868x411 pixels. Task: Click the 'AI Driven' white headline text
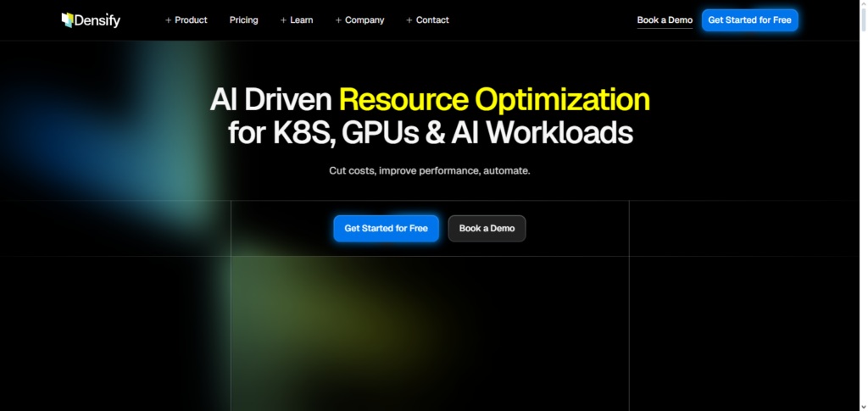coord(270,100)
